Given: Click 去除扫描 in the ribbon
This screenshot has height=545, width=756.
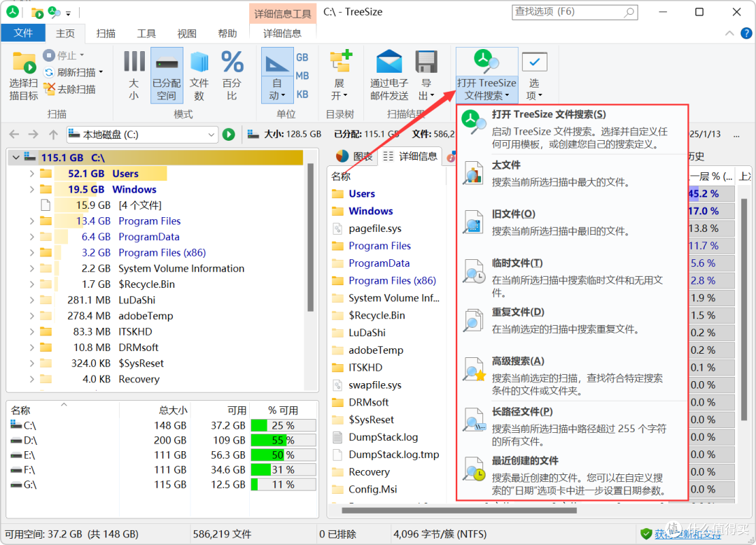Looking at the screenshot, I should click(69, 89).
